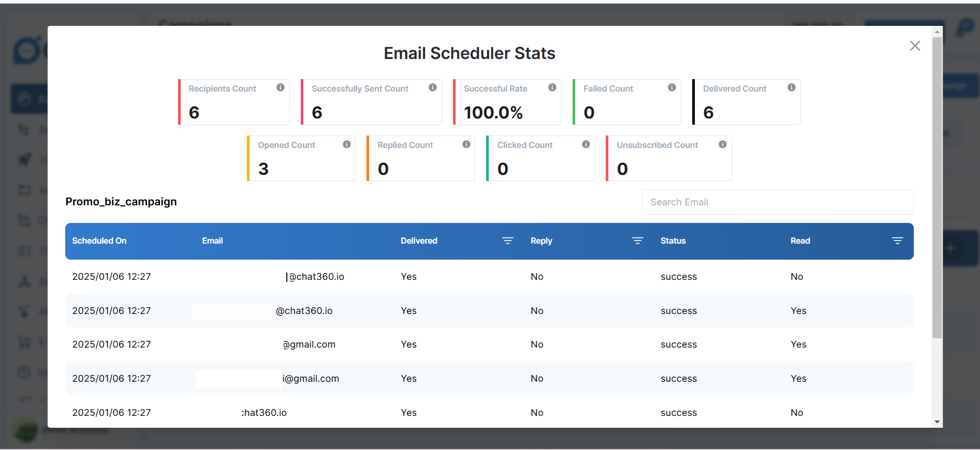Click info icon on Replied Count card
This screenshot has width=980, height=450.
pyautogui.click(x=466, y=144)
